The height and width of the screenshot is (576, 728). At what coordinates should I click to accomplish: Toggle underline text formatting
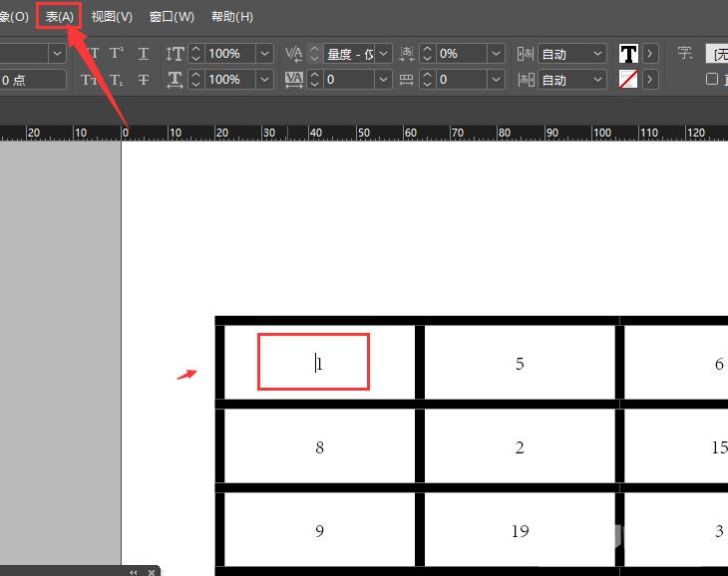pyautogui.click(x=144, y=54)
